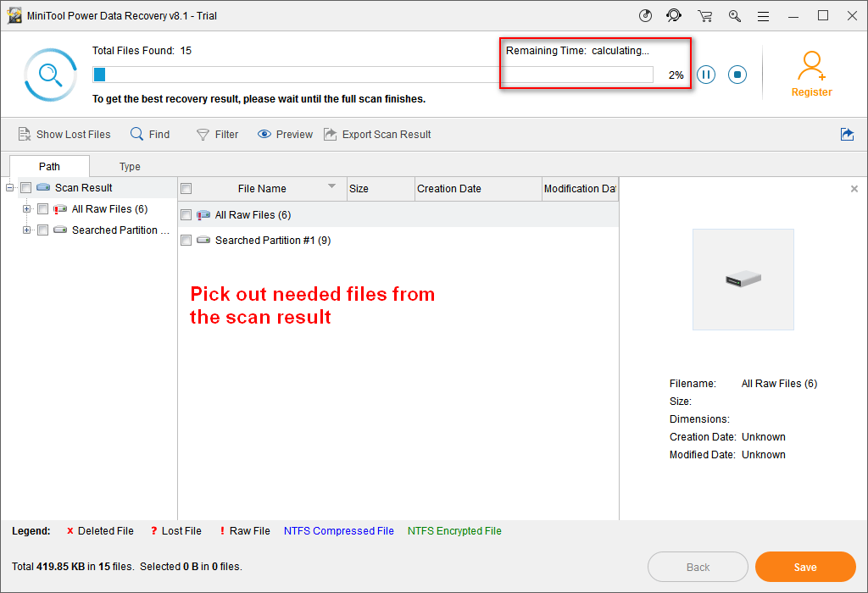Check the Scan Result tree checkbox
The height and width of the screenshot is (593, 868).
pyautogui.click(x=26, y=188)
